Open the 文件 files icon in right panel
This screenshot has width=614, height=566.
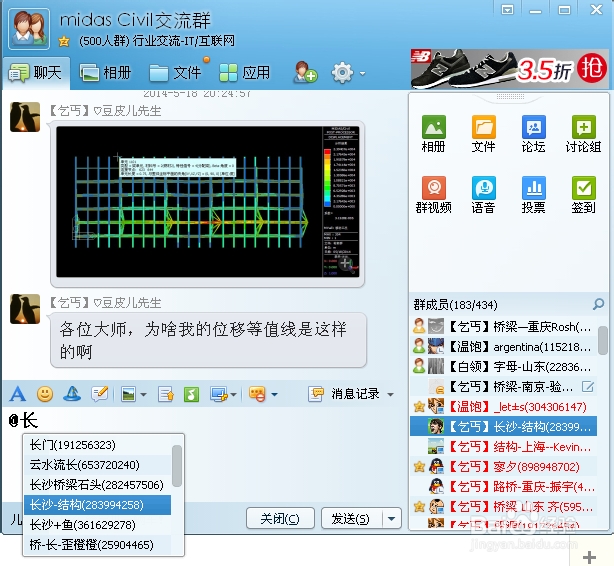tap(484, 134)
